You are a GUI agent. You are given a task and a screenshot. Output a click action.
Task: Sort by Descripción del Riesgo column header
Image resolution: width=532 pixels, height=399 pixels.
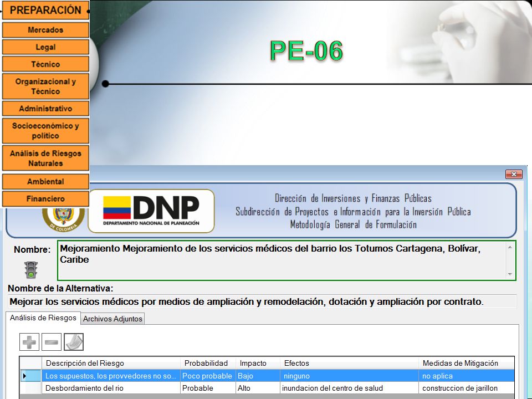111,363
